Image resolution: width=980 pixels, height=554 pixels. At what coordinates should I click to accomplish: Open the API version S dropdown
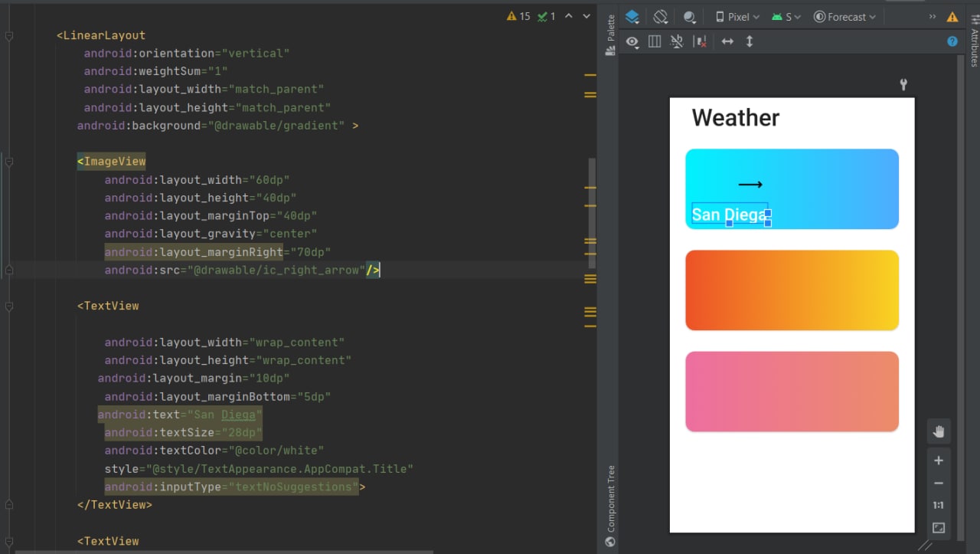[787, 16]
